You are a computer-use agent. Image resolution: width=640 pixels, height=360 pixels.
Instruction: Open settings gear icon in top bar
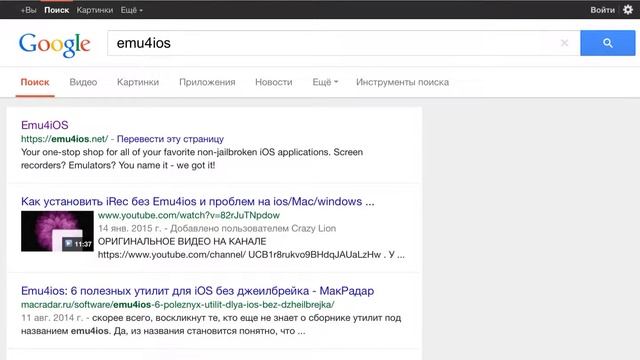tap(628, 9)
